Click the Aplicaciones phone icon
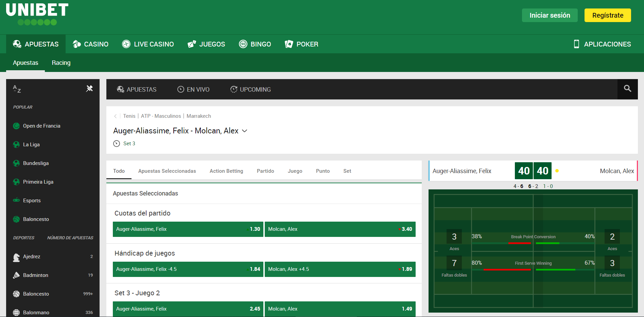This screenshot has width=644, height=317. pyautogui.click(x=576, y=44)
